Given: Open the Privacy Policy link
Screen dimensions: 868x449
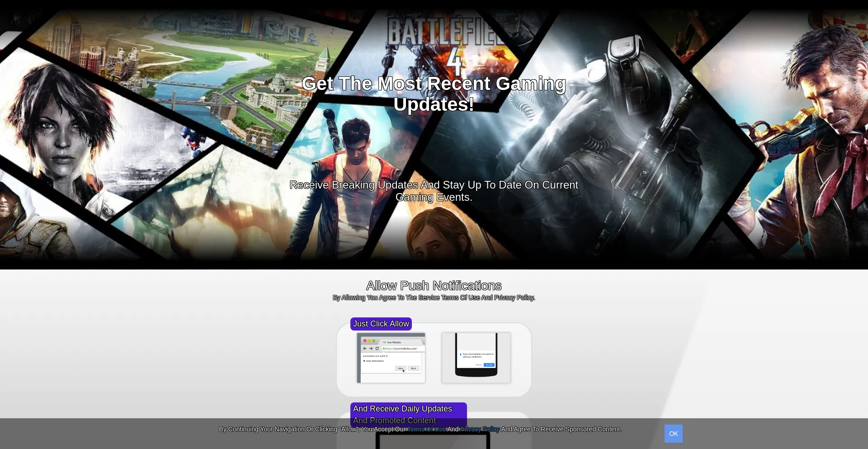Looking at the screenshot, I should pyautogui.click(x=480, y=429).
